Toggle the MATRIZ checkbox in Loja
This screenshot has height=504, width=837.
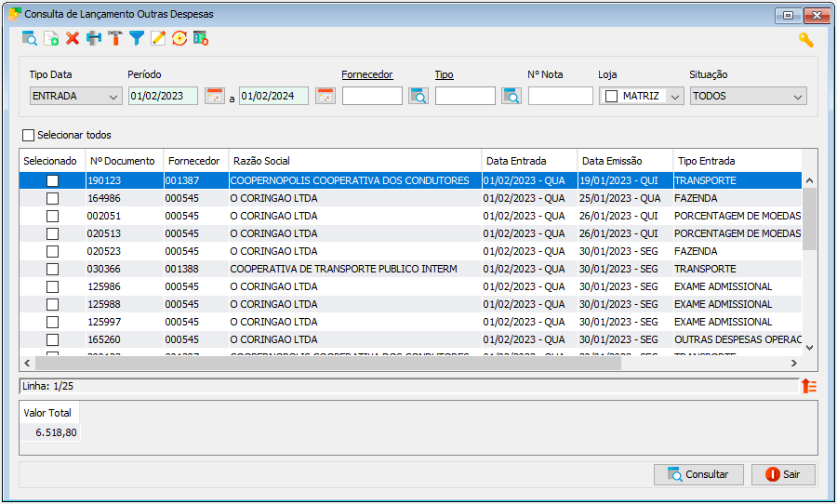pos(612,96)
